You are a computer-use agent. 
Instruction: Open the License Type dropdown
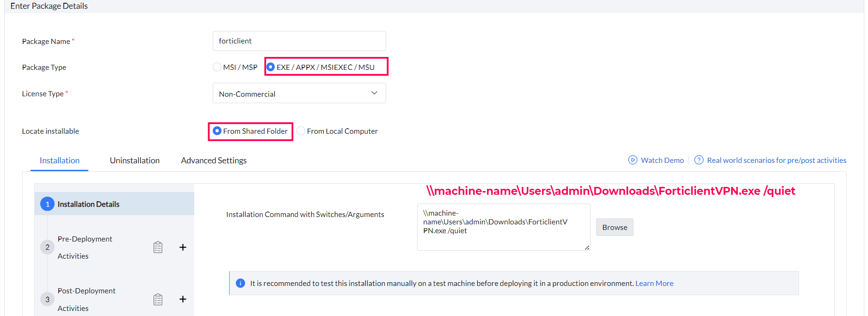tap(299, 93)
